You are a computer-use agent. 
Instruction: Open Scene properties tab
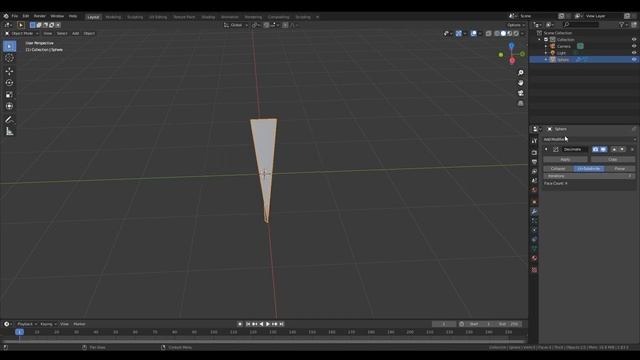click(534, 181)
